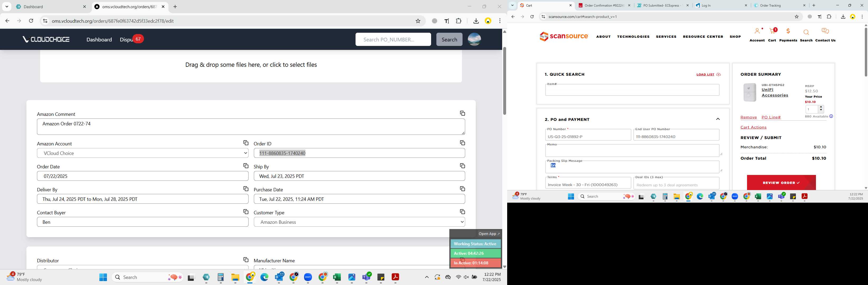Click the UBI-ETHSPG2 product thumbnail

tap(749, 92)
